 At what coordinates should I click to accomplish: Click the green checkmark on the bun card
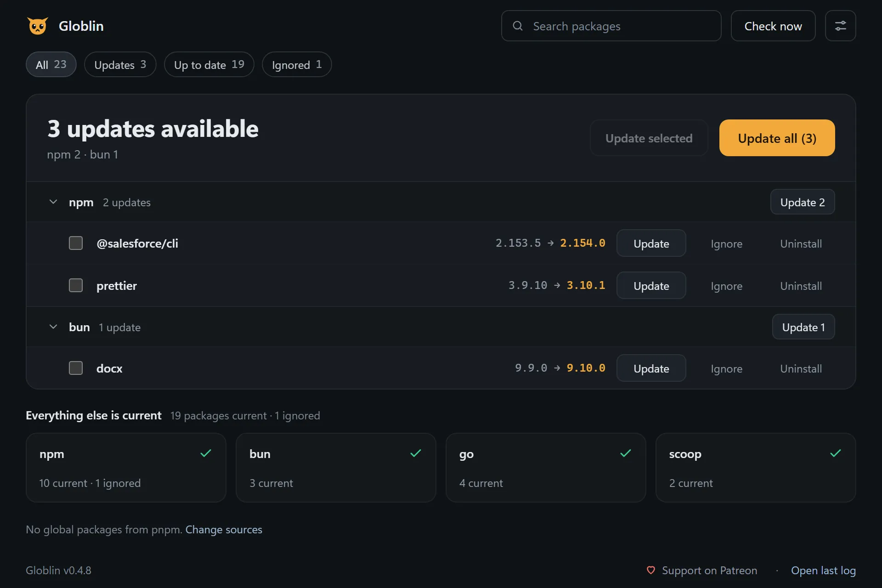point(416,453)
